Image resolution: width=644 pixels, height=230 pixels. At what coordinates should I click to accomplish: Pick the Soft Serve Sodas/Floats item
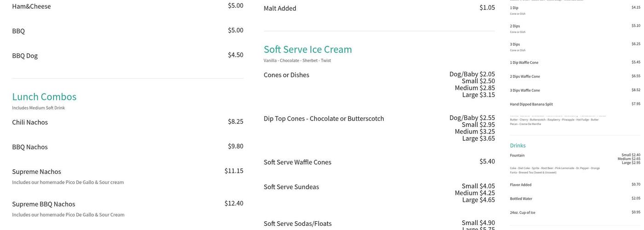coord(297,224)
